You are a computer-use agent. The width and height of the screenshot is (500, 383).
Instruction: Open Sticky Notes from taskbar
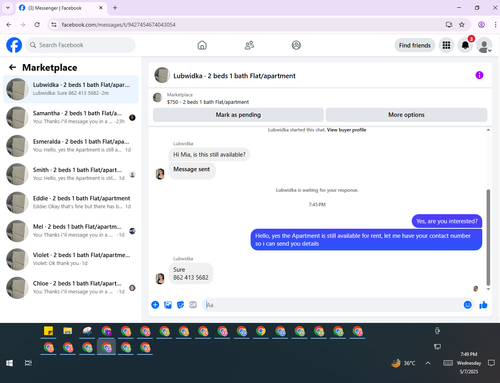[49, 331]
